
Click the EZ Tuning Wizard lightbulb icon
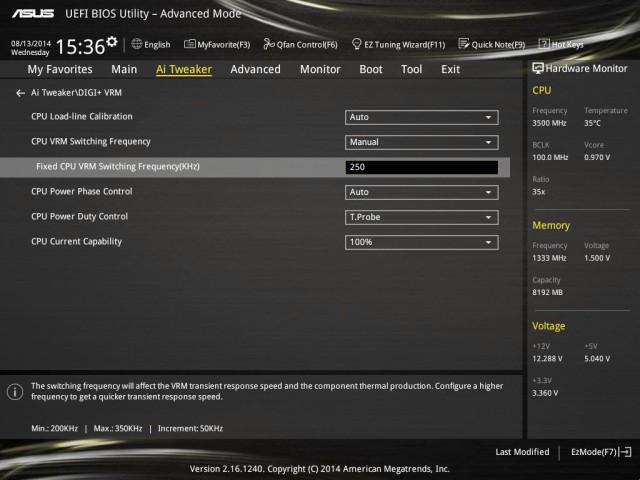tap(356, 44)
